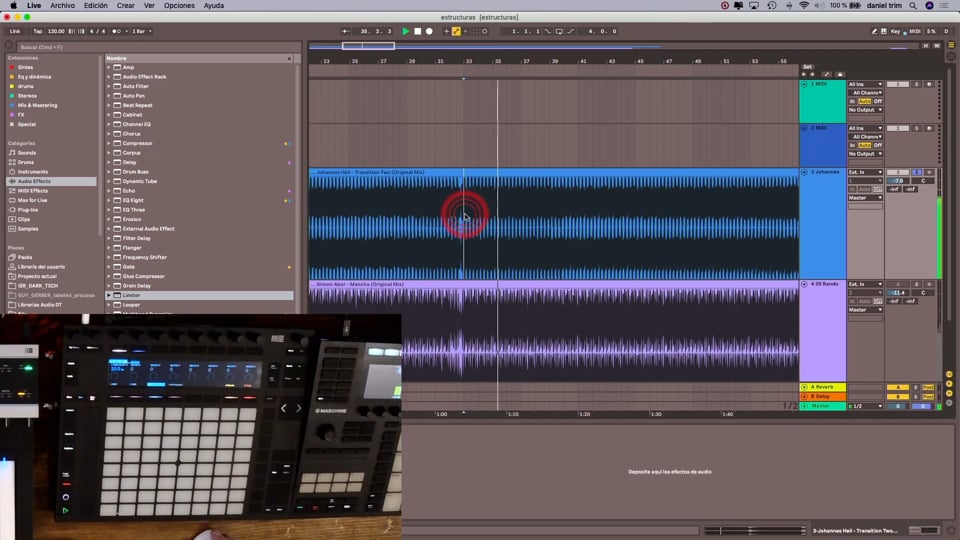Click the Stop transport button
The image size is (960, 540).
(418, 31)
